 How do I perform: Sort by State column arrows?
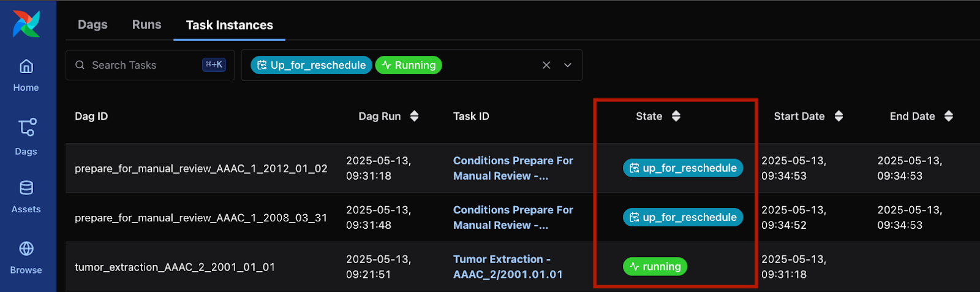coord(676,117)
